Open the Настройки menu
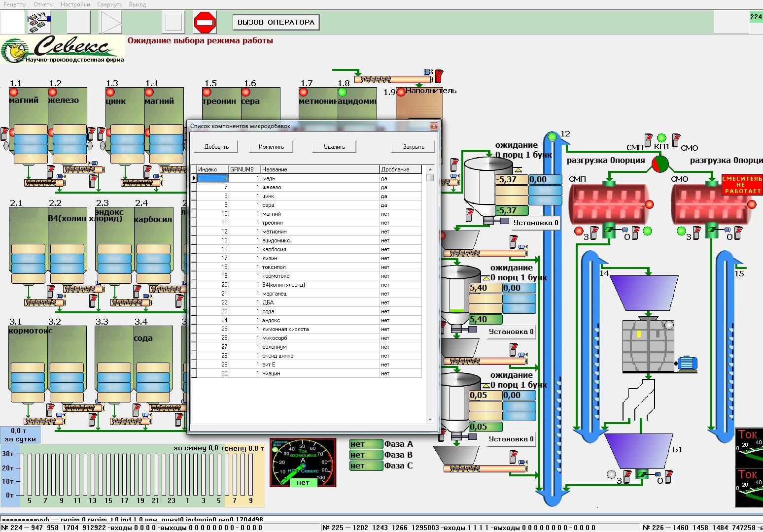Image resolution: width=763 pixels, height=532 pixels. coord(75,4)
